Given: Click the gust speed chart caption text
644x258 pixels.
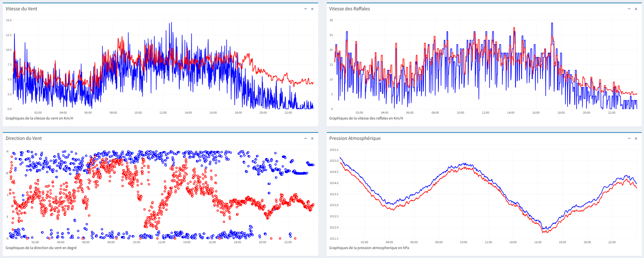Looking at the screenshot, I should [366, 118].
